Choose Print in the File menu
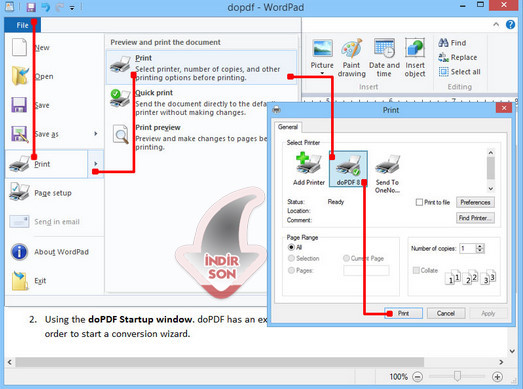Viewport: 523px width, 389px height. pyautogui.click(x=46, y=164)
